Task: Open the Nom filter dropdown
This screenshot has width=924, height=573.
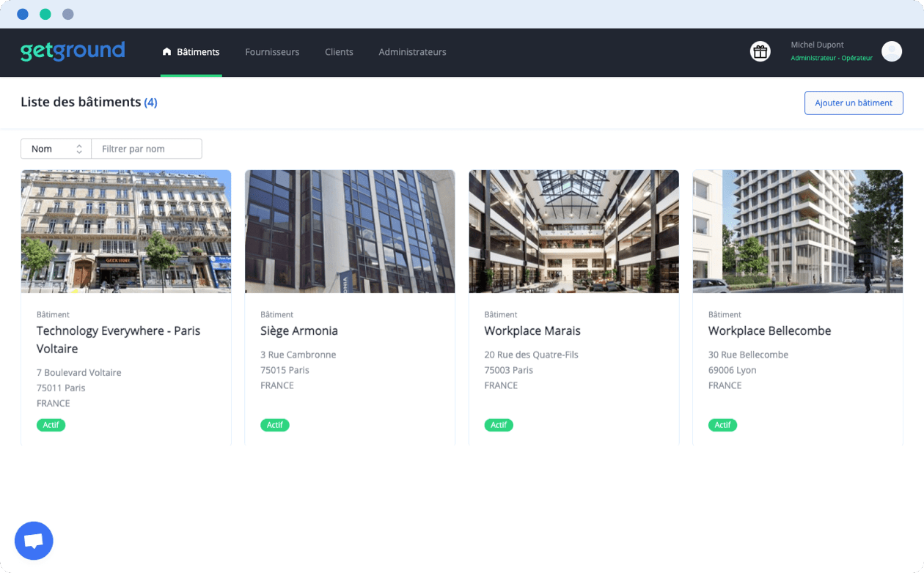Action: [x=56, y=149]
